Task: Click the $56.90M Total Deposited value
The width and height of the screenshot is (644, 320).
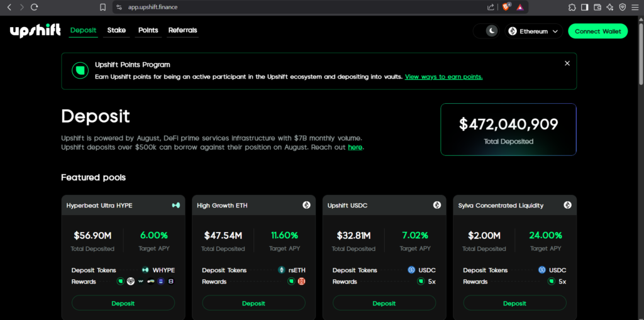Action: pos(92,235)
